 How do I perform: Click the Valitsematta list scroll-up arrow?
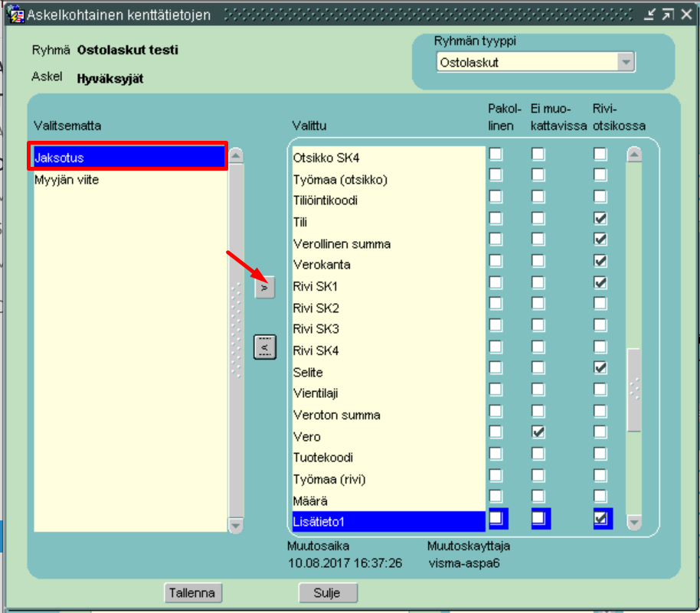(236, 155)
